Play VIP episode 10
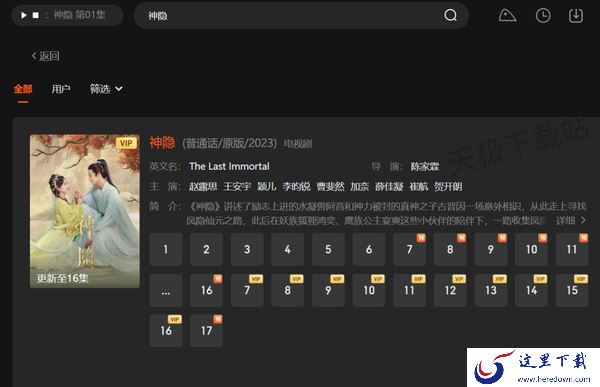 pyautogui.click(x=369, y=290)
